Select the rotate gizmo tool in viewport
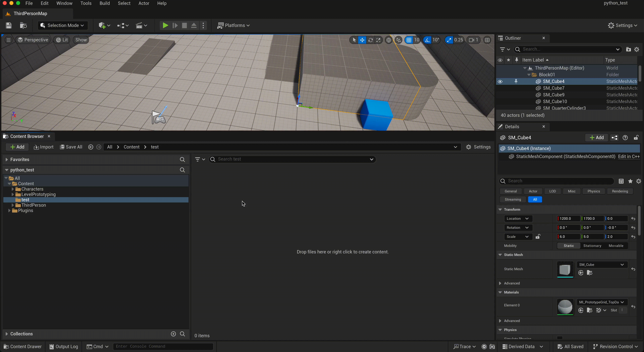 [x=370, y=40]
